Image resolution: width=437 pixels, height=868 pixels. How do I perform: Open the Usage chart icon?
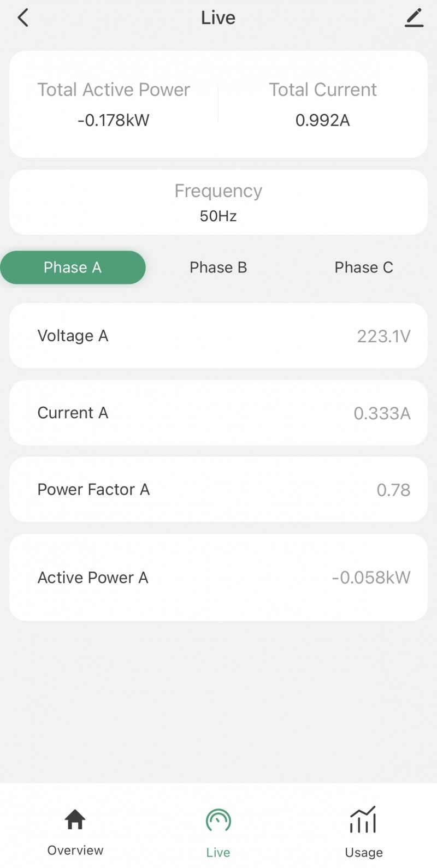[x=363, y=820]
